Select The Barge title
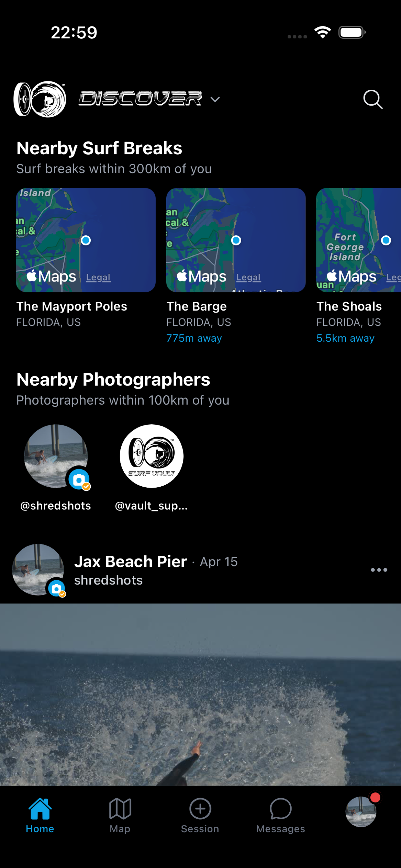 coord(196,306)
